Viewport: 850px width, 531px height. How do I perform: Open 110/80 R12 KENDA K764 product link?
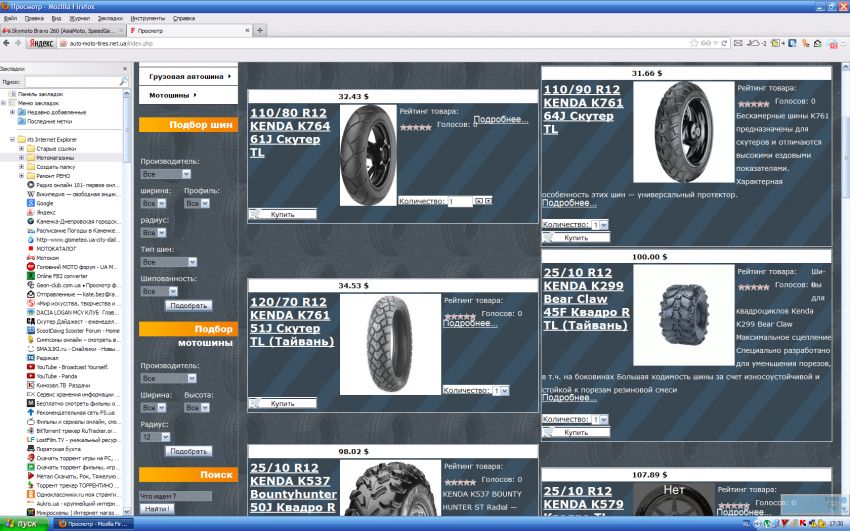pos(289,132)
